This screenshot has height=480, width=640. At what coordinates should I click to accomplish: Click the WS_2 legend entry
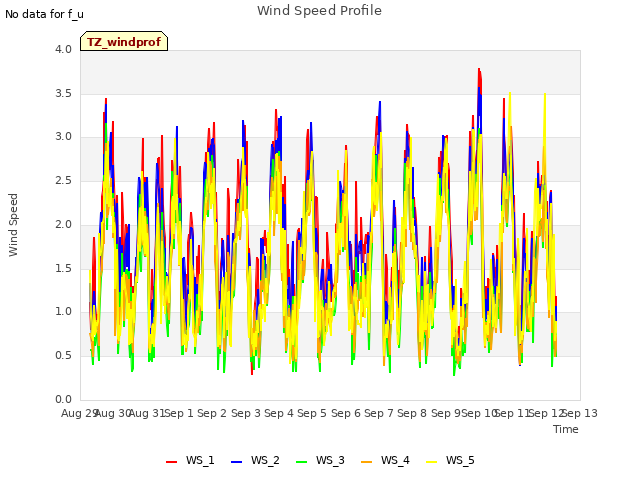coord(256,460)
